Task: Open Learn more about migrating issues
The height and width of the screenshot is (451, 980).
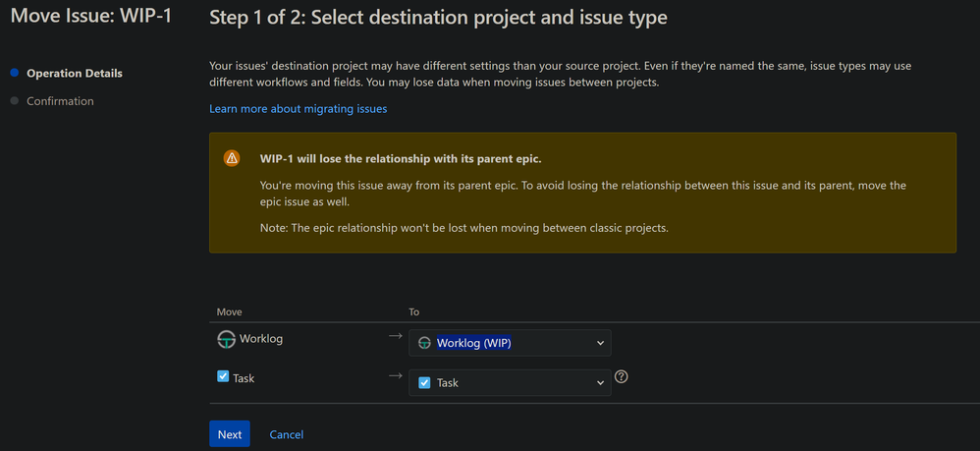Action: [x=298, y=109]
